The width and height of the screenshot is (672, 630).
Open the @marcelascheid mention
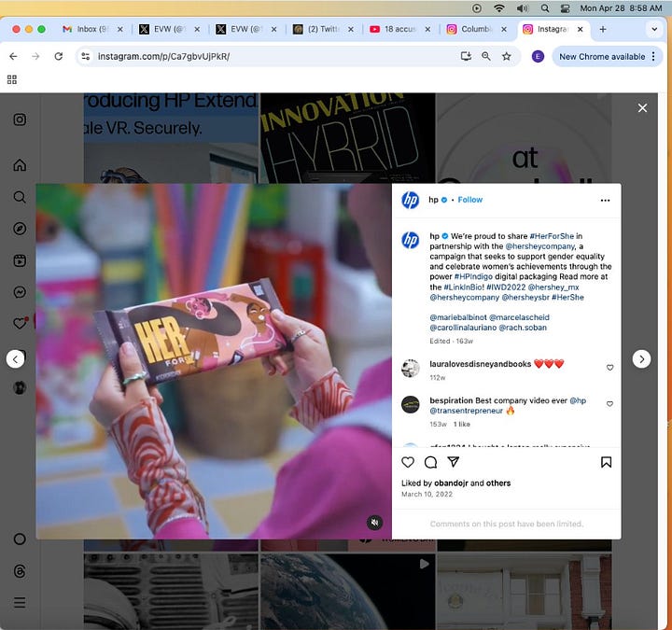tap(519, 317)
